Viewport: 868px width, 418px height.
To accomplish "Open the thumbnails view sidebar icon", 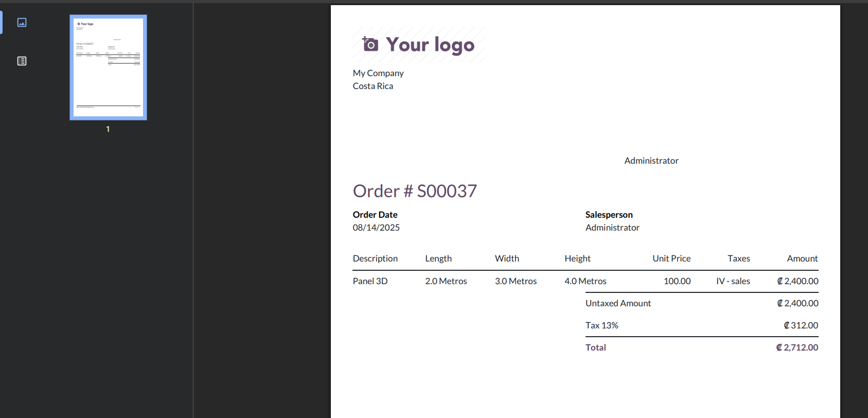I will point(22,22).
